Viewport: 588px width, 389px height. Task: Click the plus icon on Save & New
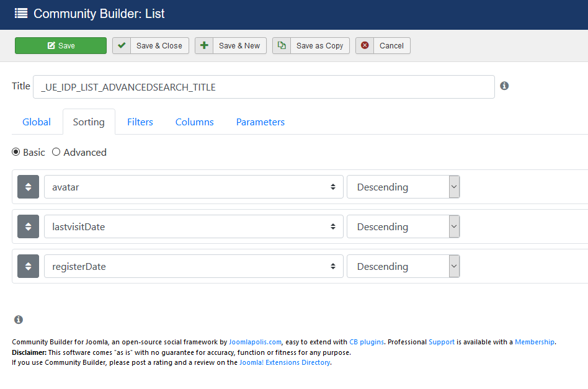(204, 45)
